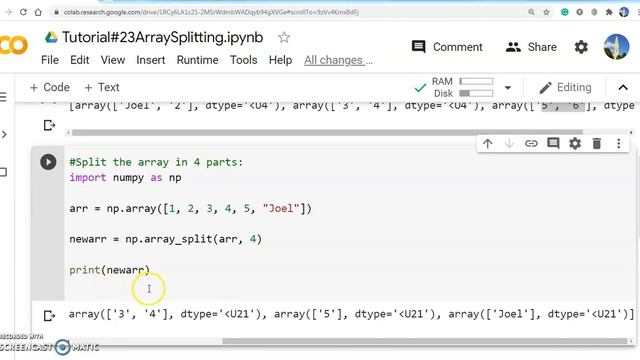Open Google Drive icon beside the title
Viewport: 640px width, 360px height.
click(51, 38)
